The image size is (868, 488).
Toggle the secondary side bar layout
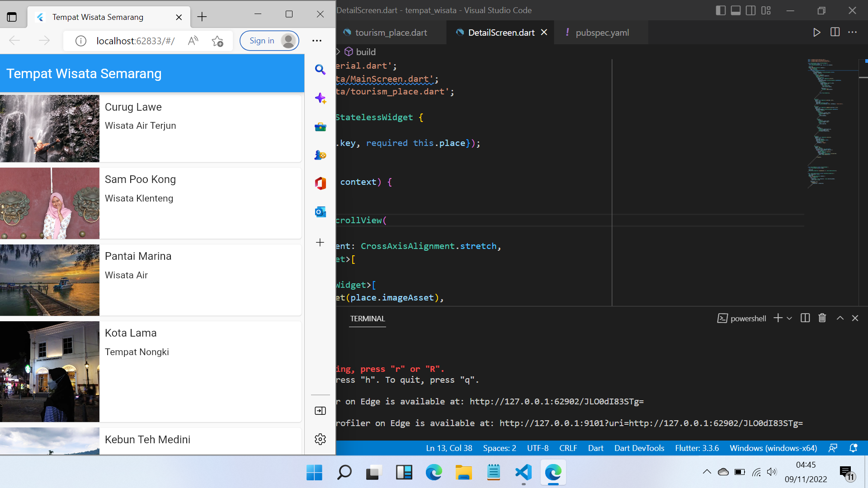[750, 10]
